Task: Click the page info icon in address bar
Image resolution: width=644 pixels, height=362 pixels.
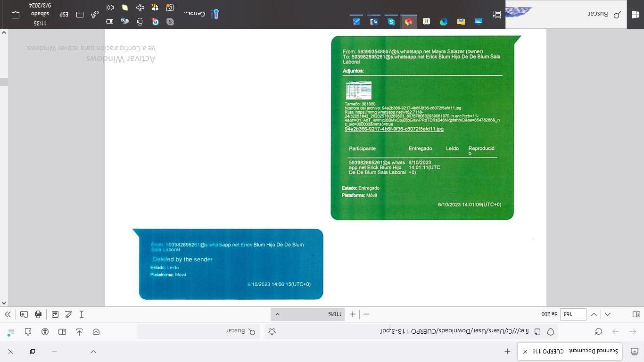Action: point(537,332)
